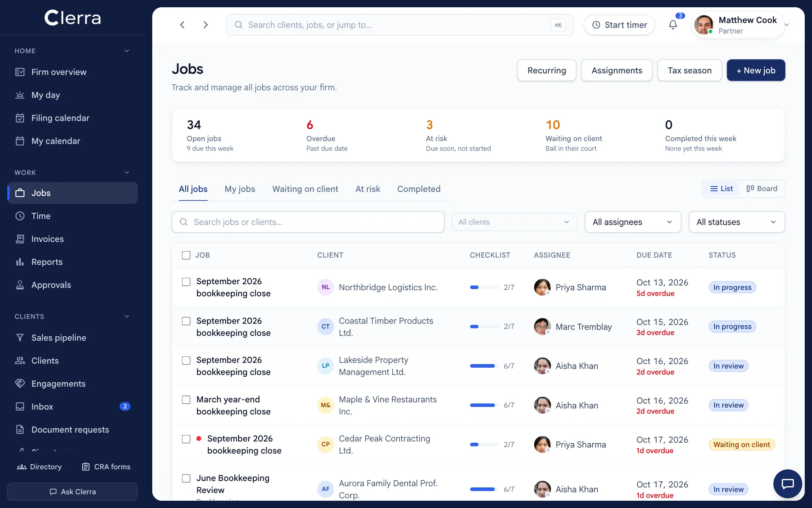The height and width of the screenshot is (508, 812).
Task: Open Invoices section
Action: pos(72,239)
